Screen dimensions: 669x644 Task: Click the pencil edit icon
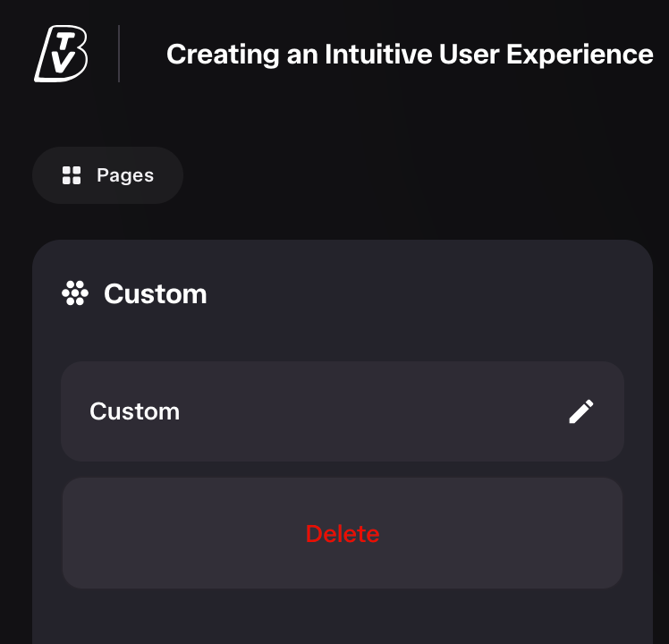click(x=581, y=411)
